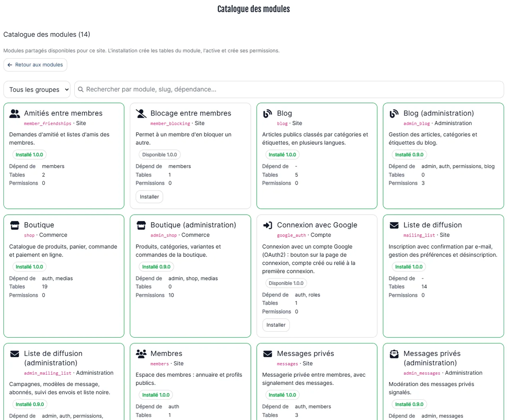This screenshot has width=508, height=420.
Task: Click the admin_shop slug
Action: pos(164,235)
